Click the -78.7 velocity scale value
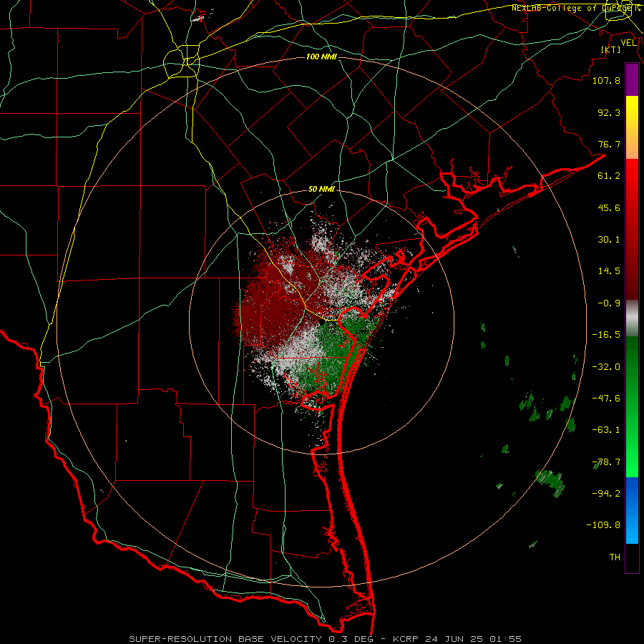 tap(606, 462)
